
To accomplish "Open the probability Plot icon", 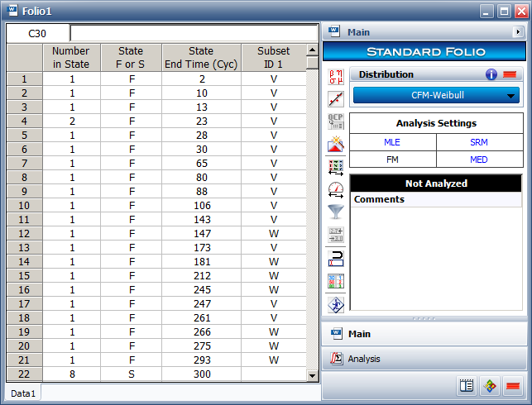I will coord(336,99).
